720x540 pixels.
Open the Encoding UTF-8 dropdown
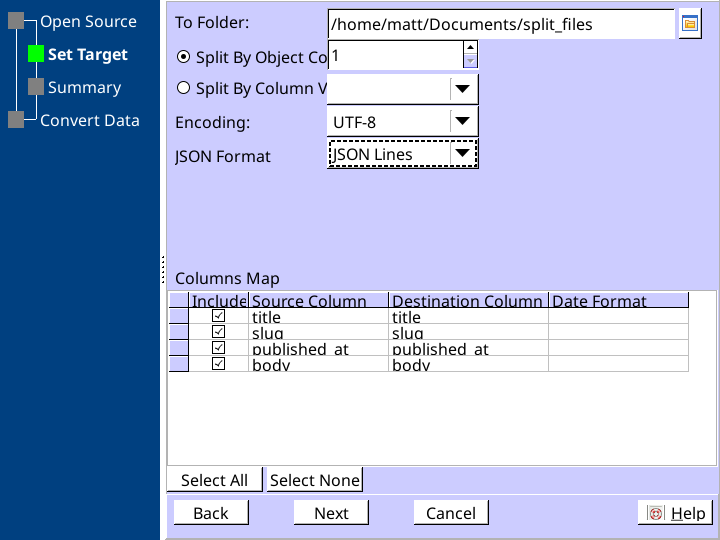click(x=461, y=122)
